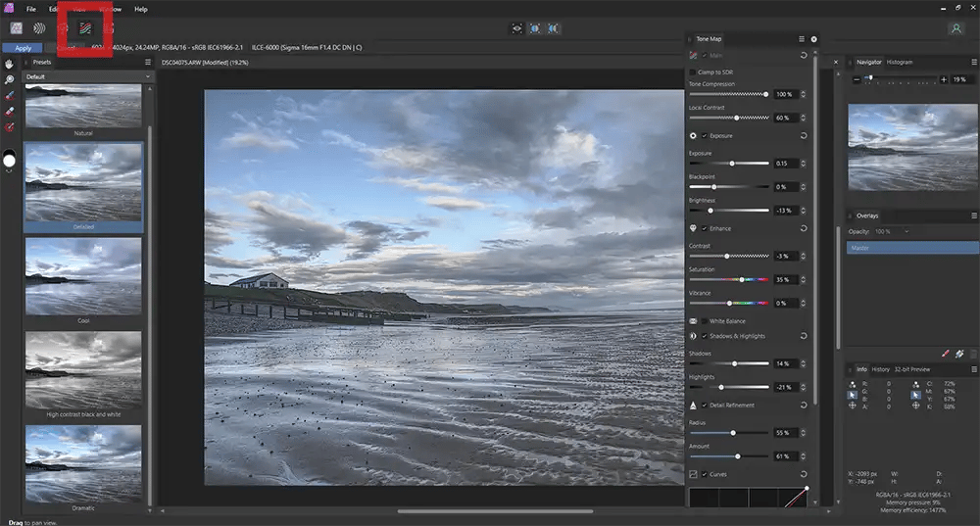Click the Blackpoint value field
This screenshot has width=980, height=526.
pyautogui.click(x=786, y=187)
